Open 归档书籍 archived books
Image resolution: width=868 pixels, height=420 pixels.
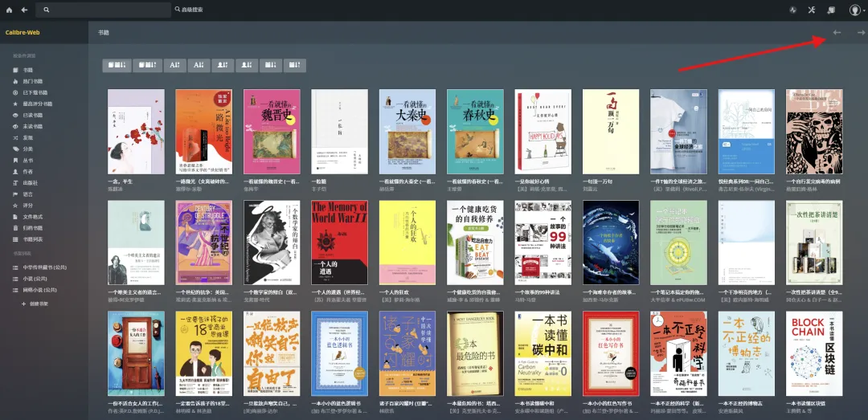[27, 228]
